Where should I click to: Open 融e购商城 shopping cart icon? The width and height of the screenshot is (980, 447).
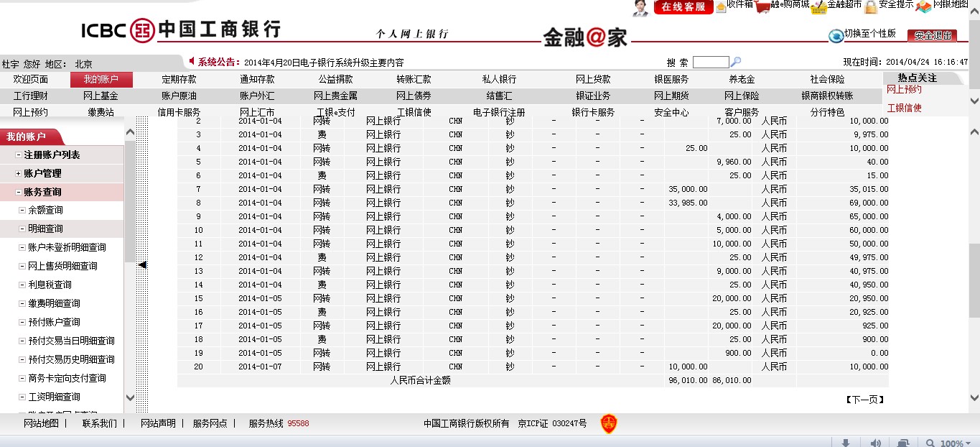[x=763, y=6]
